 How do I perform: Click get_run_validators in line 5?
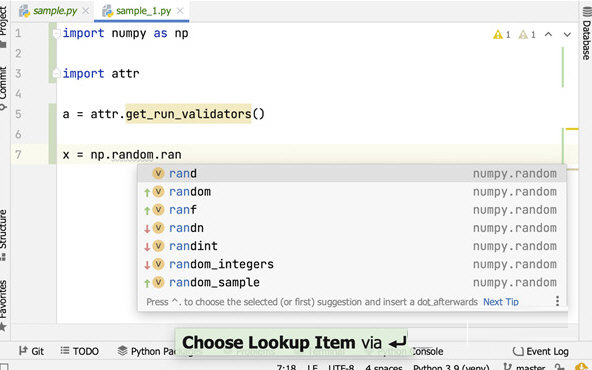pyautogui.click(x=188, y=114)
